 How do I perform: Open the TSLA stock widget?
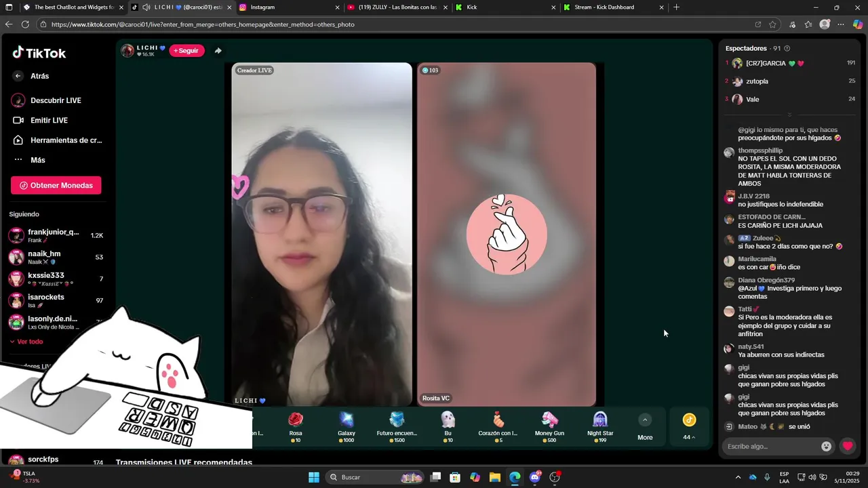coord(24,477)
